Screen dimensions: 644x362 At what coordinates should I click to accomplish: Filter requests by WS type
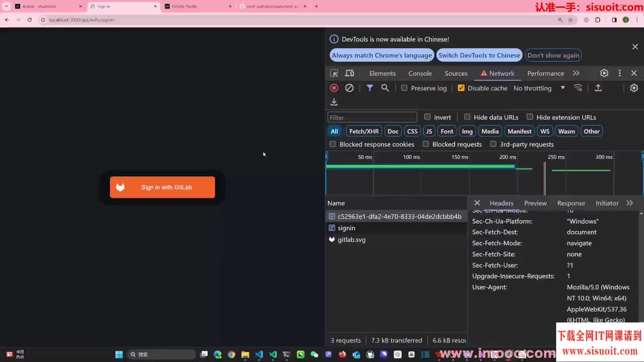pos(545,131)
